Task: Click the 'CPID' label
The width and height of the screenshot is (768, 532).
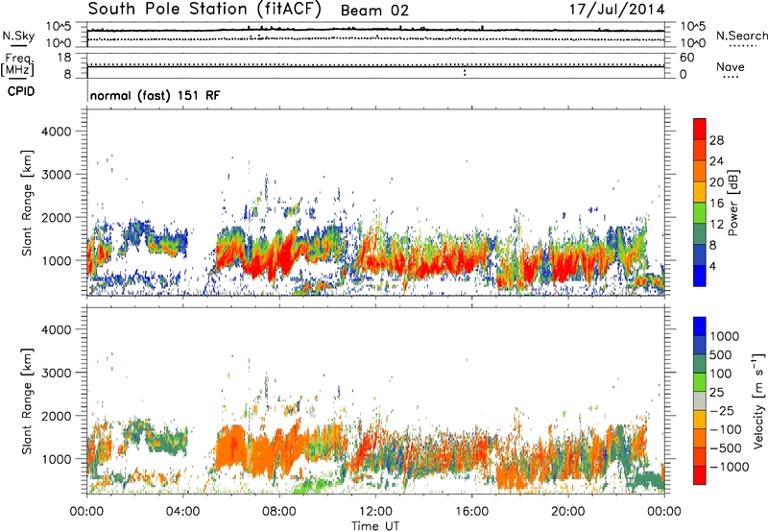Action: click(21, 91)
